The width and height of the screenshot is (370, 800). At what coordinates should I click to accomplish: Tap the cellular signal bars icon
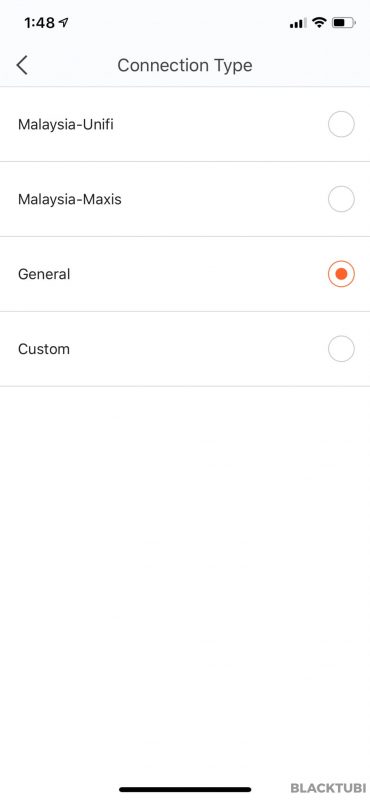298,23
